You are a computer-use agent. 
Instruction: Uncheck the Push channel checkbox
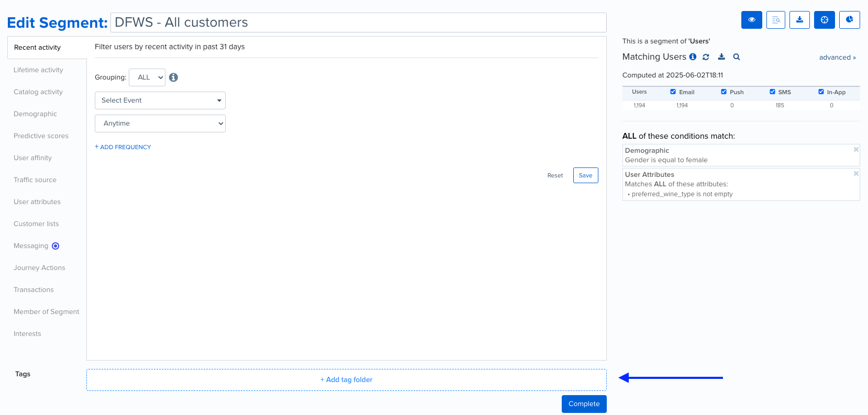(724, 92)
